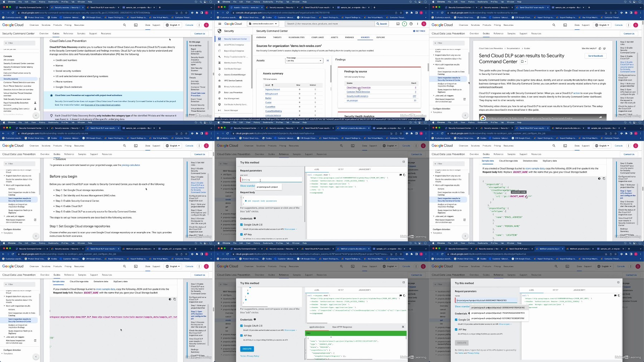Click the Key Management sidebar icon

219,98
